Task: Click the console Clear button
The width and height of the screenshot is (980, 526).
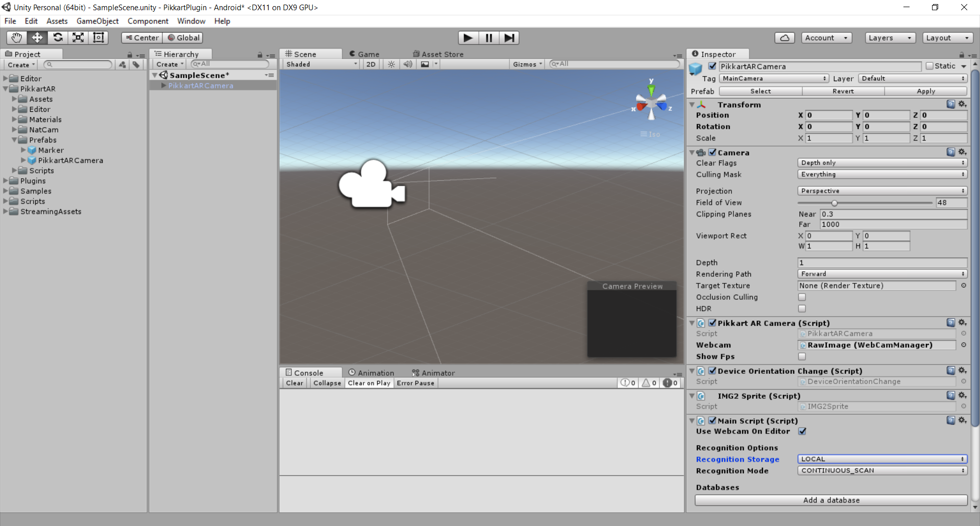Action: pos(295,383)
